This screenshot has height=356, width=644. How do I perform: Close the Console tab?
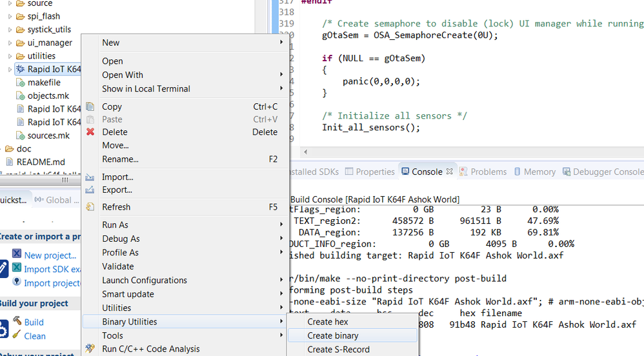click(450, 172)
